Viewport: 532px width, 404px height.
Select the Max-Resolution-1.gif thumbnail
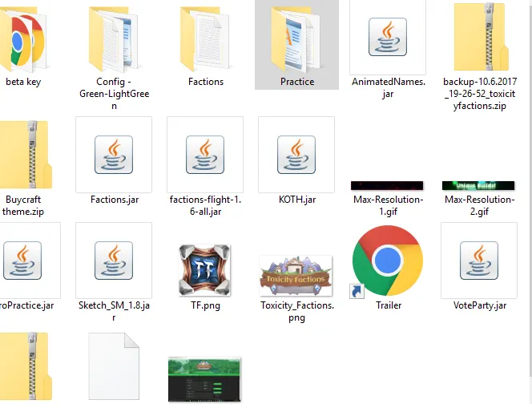(x=387, y=185)
